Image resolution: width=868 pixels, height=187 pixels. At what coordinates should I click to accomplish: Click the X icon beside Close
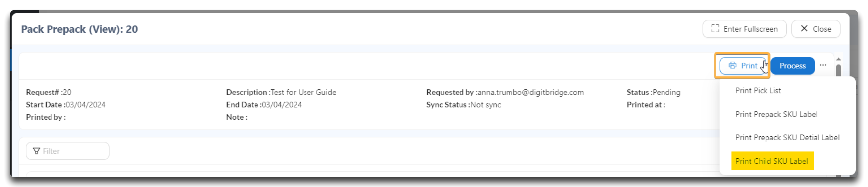[804, 29]
